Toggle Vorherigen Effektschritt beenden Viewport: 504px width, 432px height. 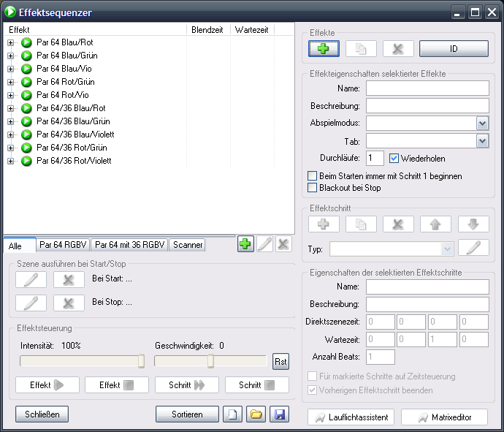point(312,390)
